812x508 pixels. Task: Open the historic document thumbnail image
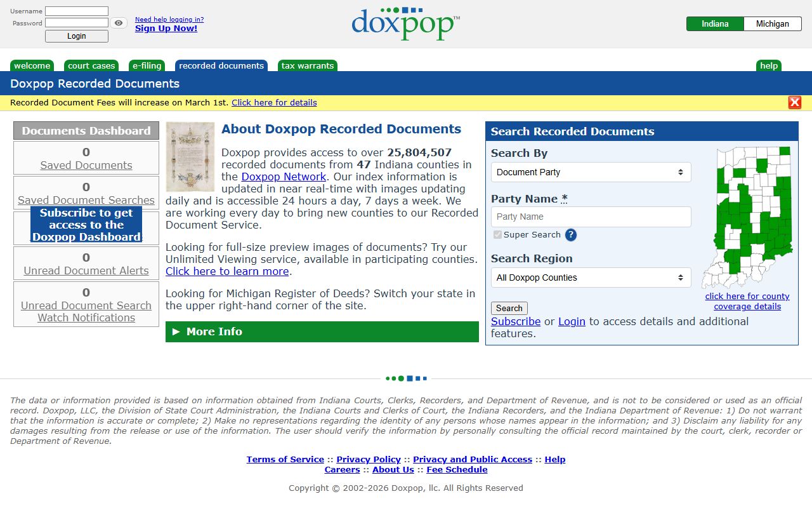190,157
